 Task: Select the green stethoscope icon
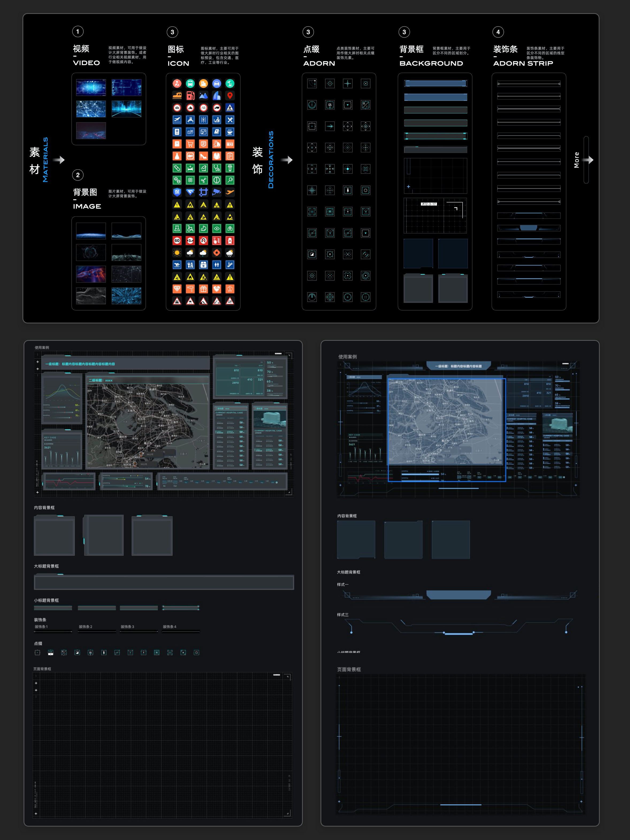(x=216, y=168)
